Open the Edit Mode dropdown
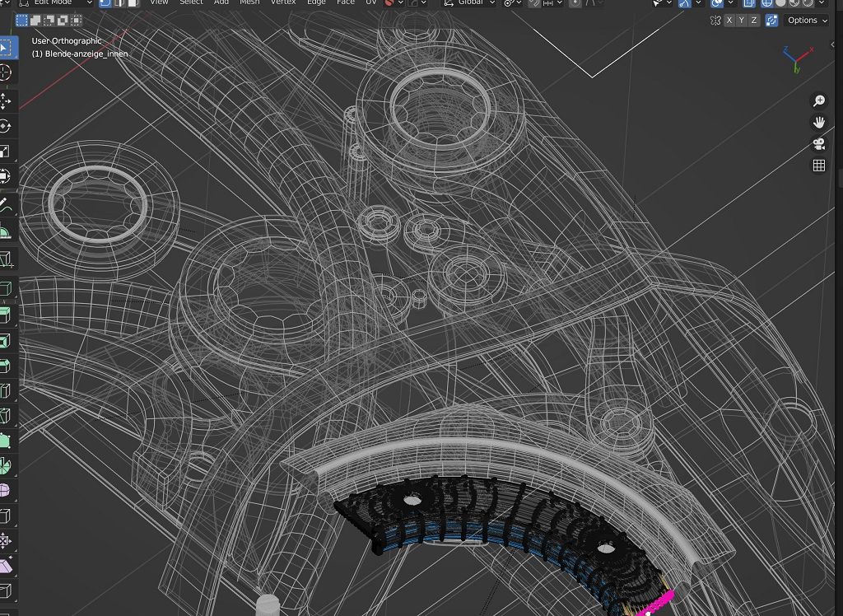The width and height of the screenshot is (843, 616). [x=55, y=2]
